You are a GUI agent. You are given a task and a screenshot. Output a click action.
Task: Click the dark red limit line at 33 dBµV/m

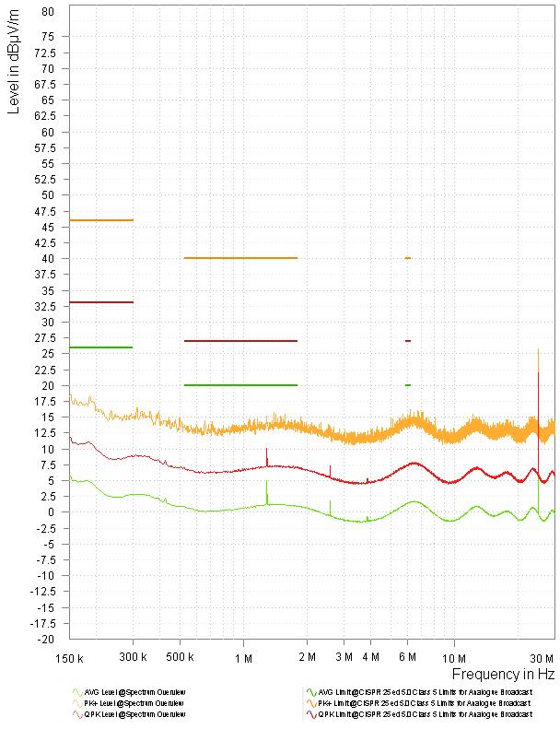click(x=101, y=302)
